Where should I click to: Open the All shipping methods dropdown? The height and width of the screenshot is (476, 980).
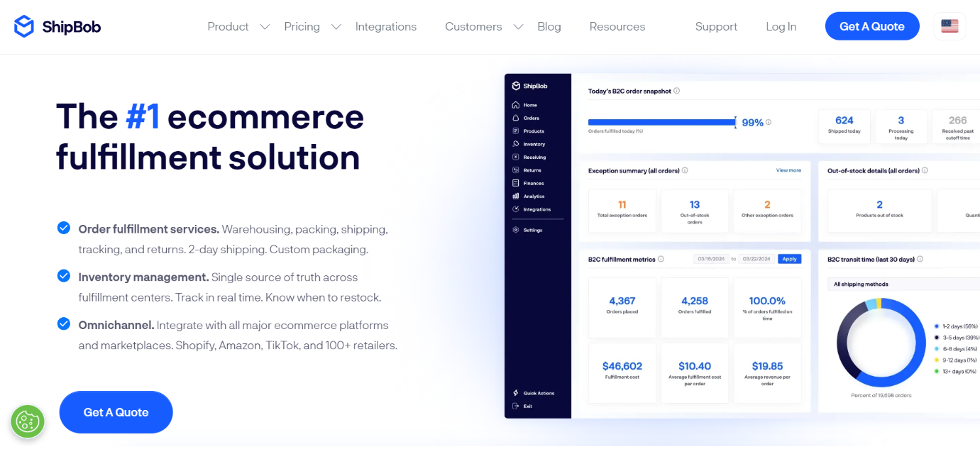(903, 284)
